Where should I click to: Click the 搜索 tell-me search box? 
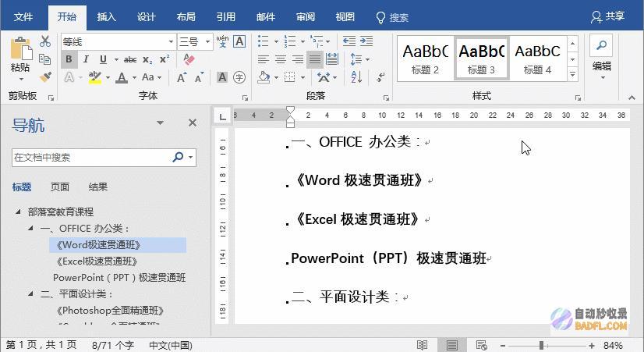click(393, 17)
